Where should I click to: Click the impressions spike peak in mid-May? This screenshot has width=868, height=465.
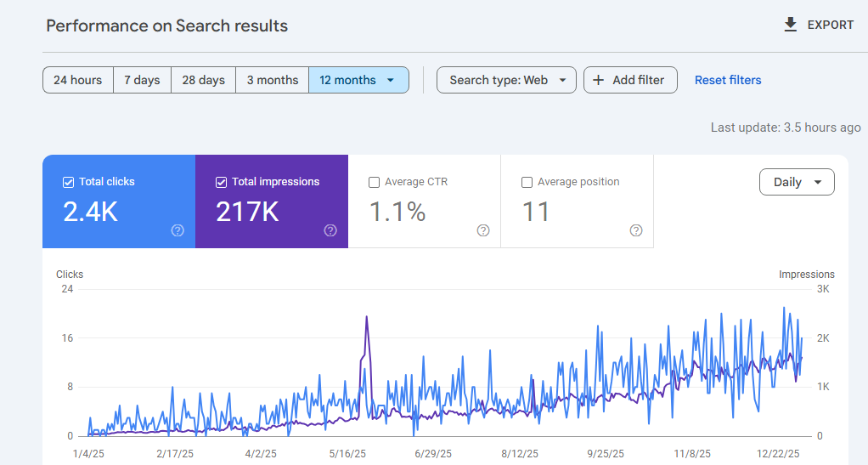tap(366, 317)
